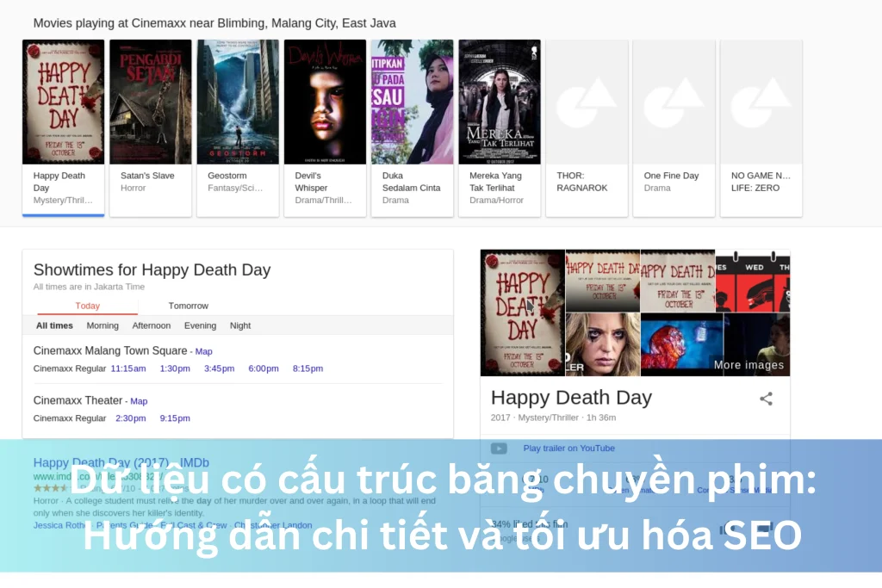882x588 pixels.
Task: Switch to the Tomorrow showtimes tab
Action: click(188, 306)
